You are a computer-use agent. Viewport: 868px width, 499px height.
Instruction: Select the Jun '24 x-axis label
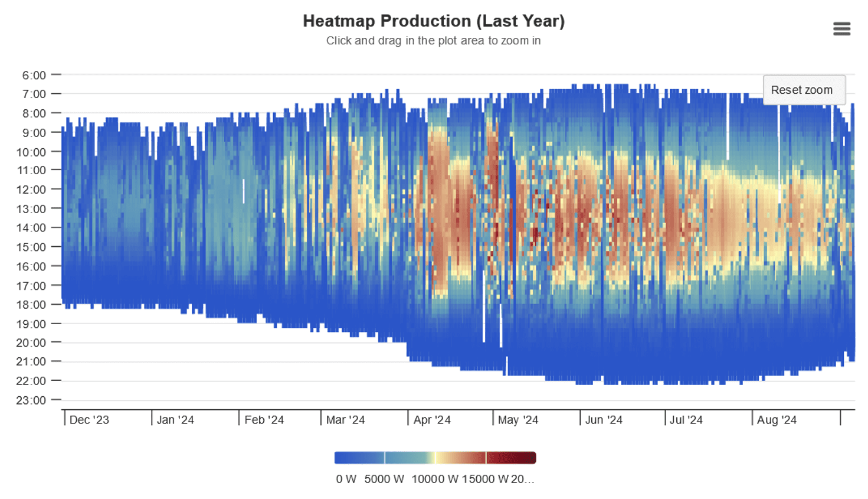pyautogui.click(x=604, y=420)
